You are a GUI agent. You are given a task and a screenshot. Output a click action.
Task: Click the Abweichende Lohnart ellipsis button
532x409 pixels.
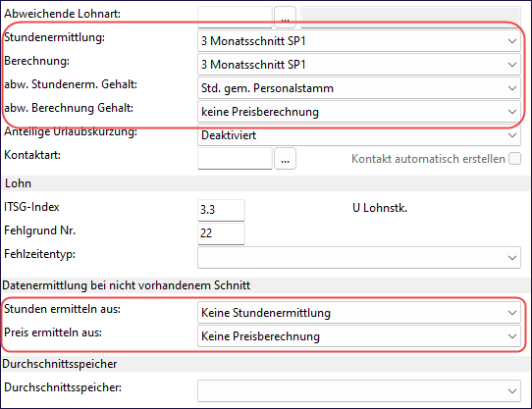tap(285, 17)
